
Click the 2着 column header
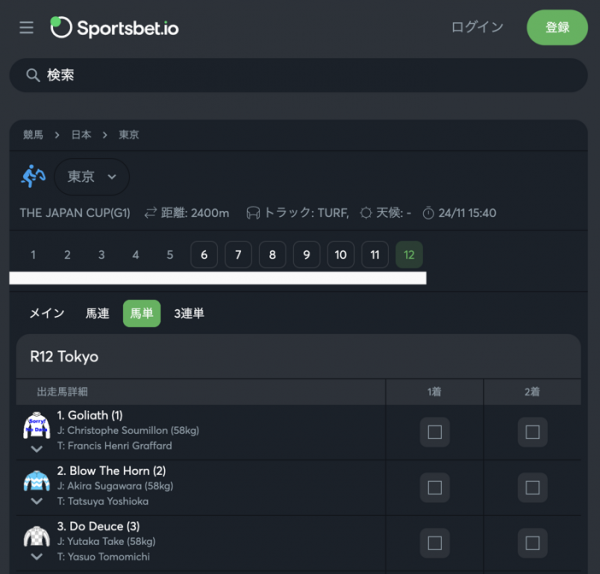pos(532,392)
